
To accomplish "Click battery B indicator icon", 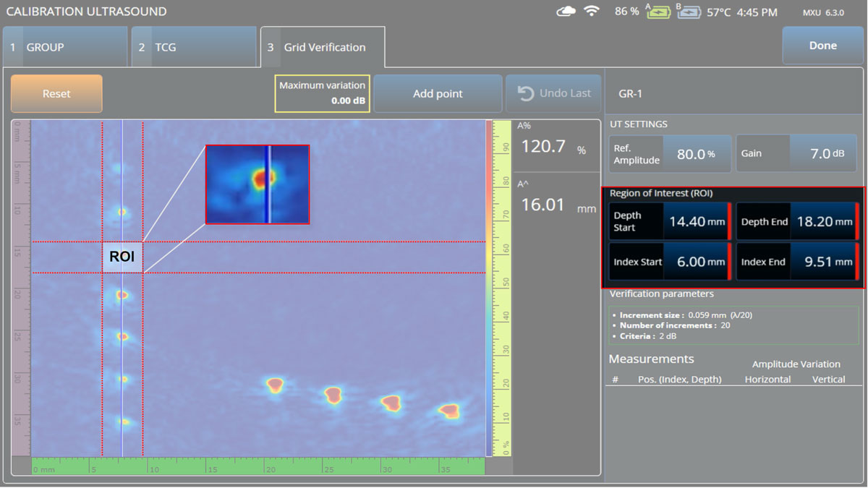I will coord(687,12).
